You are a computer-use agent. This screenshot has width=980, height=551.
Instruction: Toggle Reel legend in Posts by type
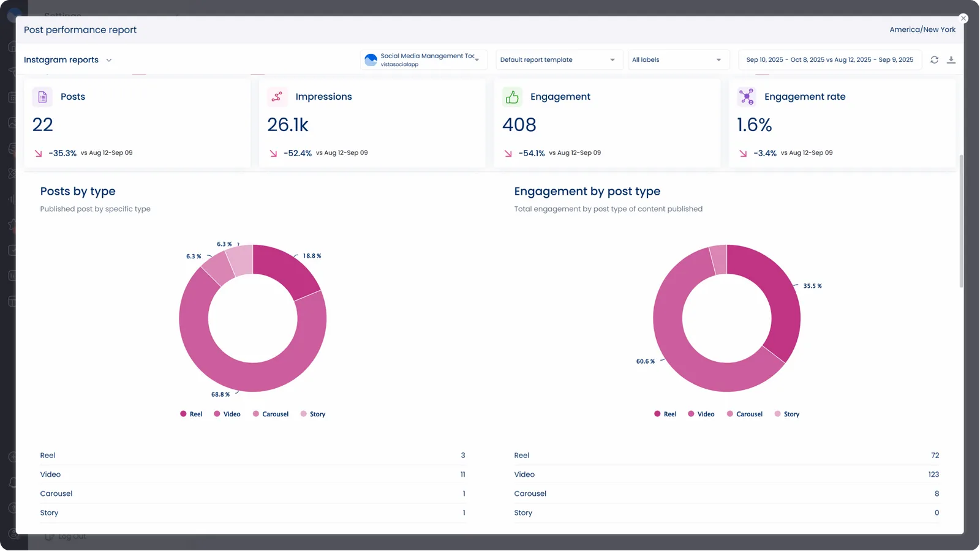pyautogui.click(x=191, y=414)
